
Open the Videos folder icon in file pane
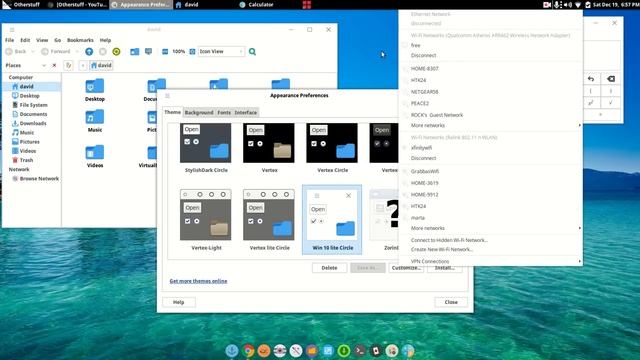[95, 152]
